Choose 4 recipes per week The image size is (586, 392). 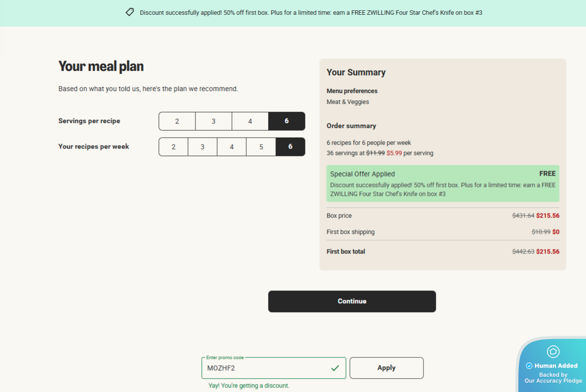pos(232,147)
